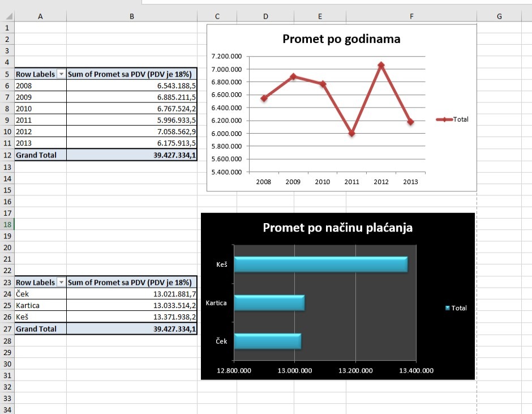Click the 39.427.334,1 total in row 27
This screenshot has width=532, height=414.
coord(132,328)
